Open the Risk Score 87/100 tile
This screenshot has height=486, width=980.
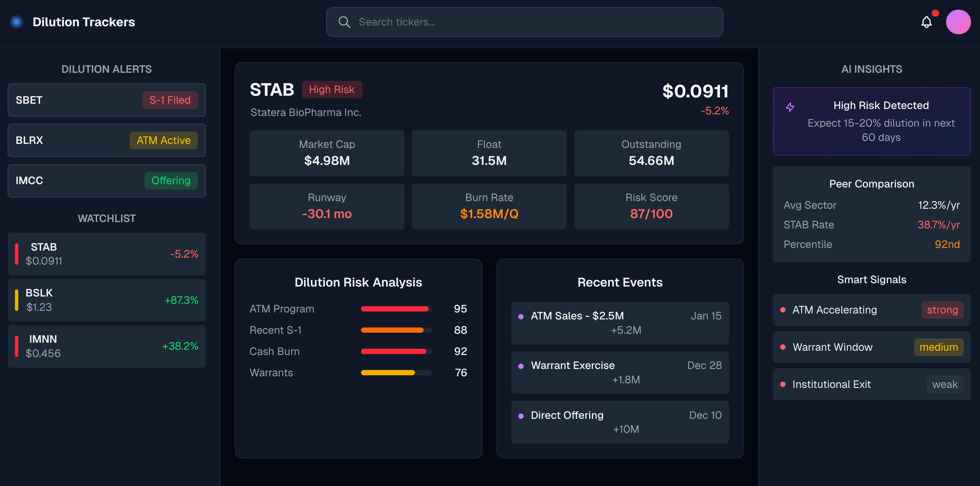(651, 206)
